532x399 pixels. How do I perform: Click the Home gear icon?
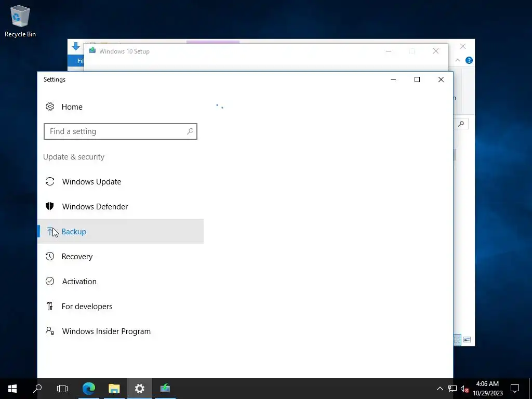[x=50, y=107]
